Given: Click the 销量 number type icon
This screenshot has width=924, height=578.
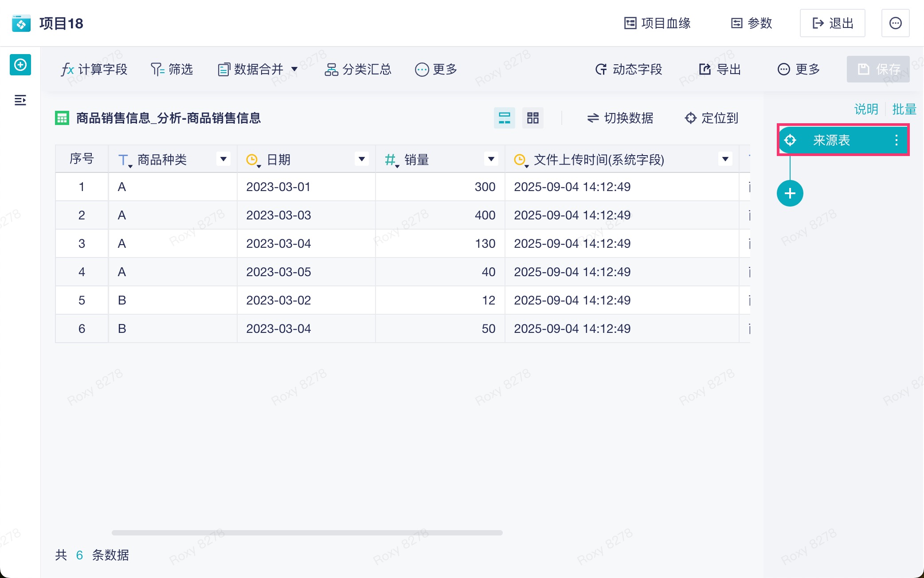Looking at the screenshot, I should [391, 160].
